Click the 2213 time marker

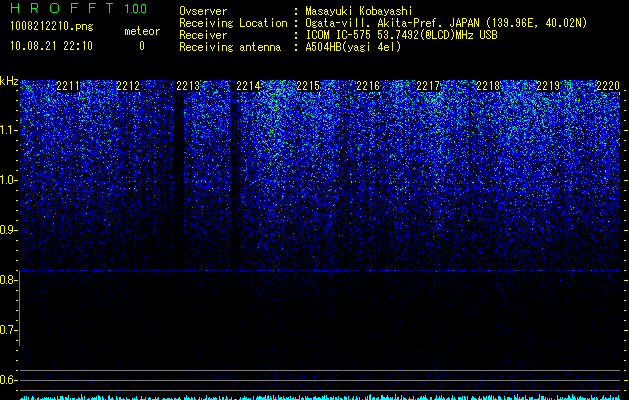[x=188, y=86]
